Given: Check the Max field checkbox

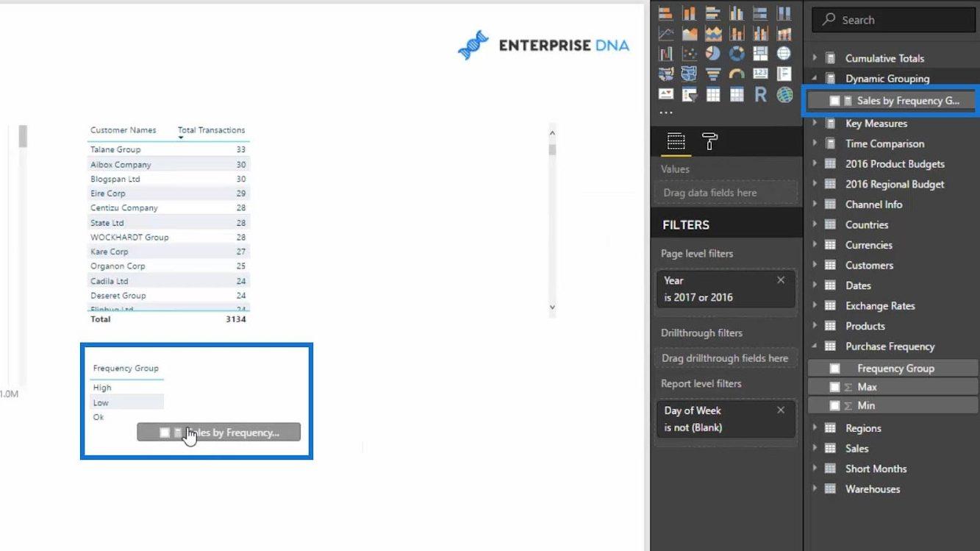Looking at the screenshot, I should click(x=834, y=387).
